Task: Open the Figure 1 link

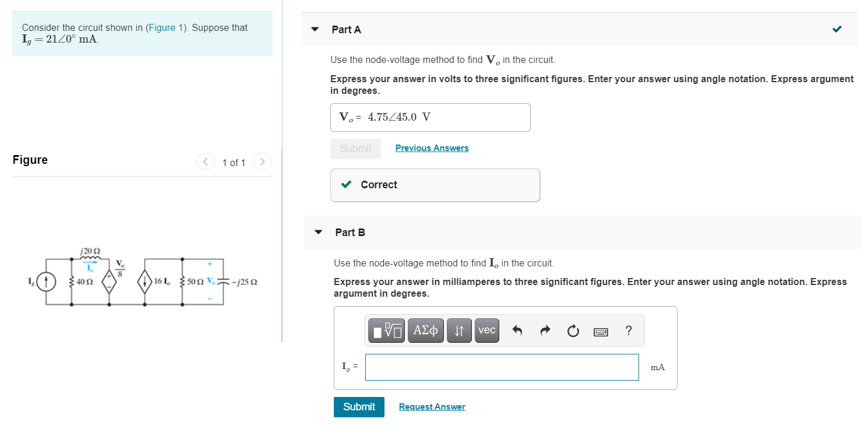Action: 165,27
